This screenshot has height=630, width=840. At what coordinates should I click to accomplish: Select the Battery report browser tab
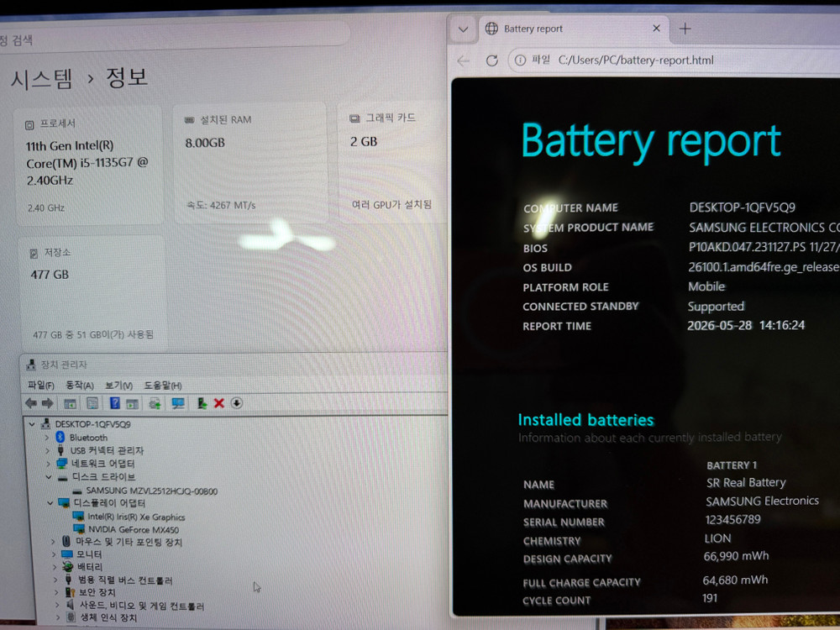(x=573, y=29)
